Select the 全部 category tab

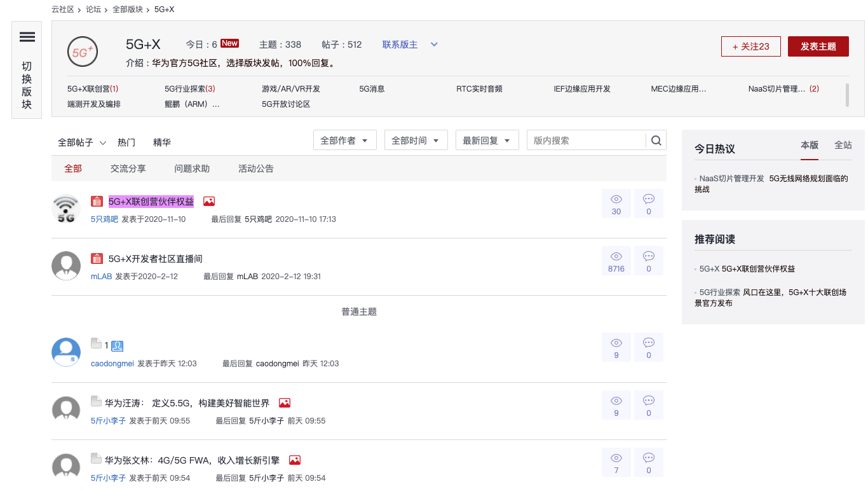point(73,169)
